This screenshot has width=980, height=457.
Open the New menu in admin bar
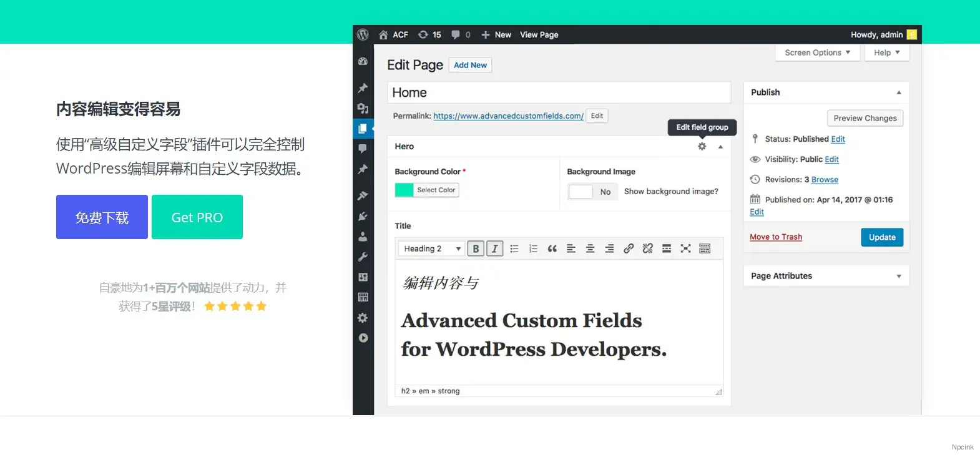pos(496,35)
